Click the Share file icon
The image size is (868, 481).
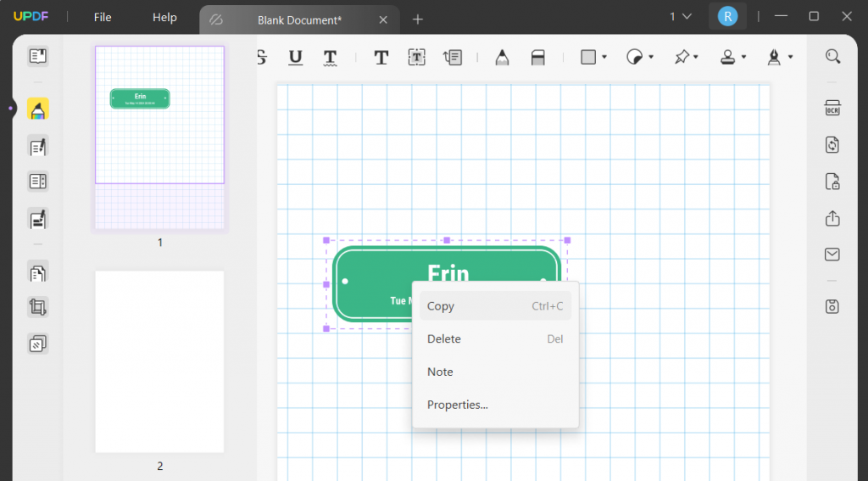832,218
